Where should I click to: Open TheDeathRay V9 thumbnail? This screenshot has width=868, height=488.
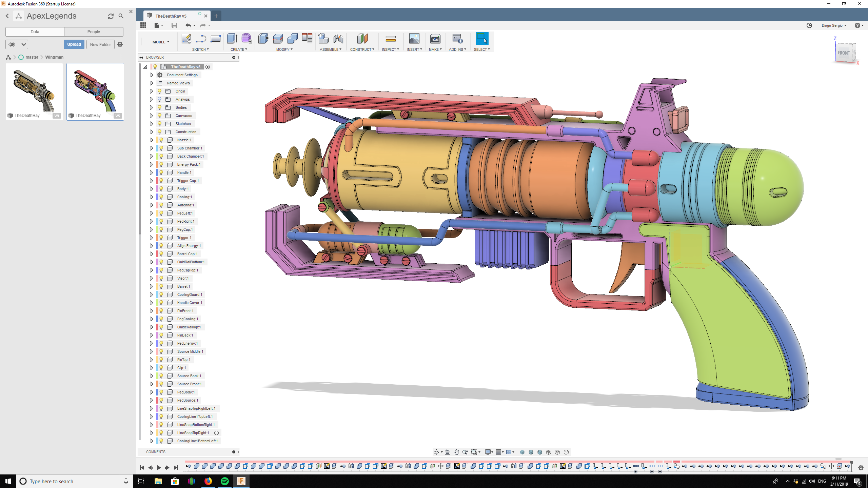(34, 91)
